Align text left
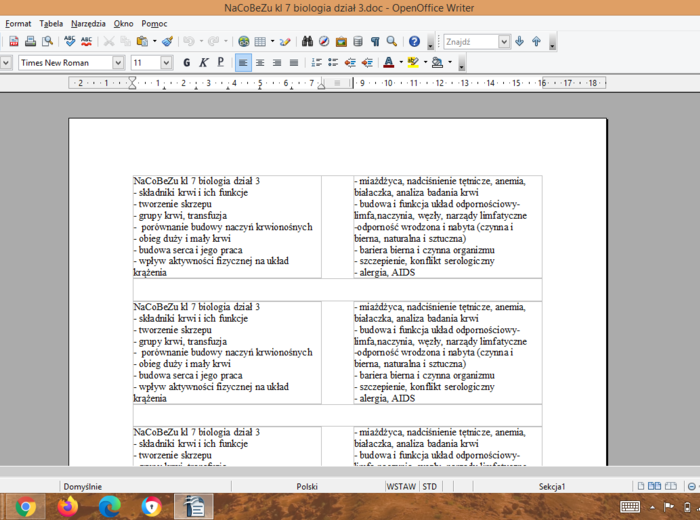The image size is (700, 520). tap(243, 62)
